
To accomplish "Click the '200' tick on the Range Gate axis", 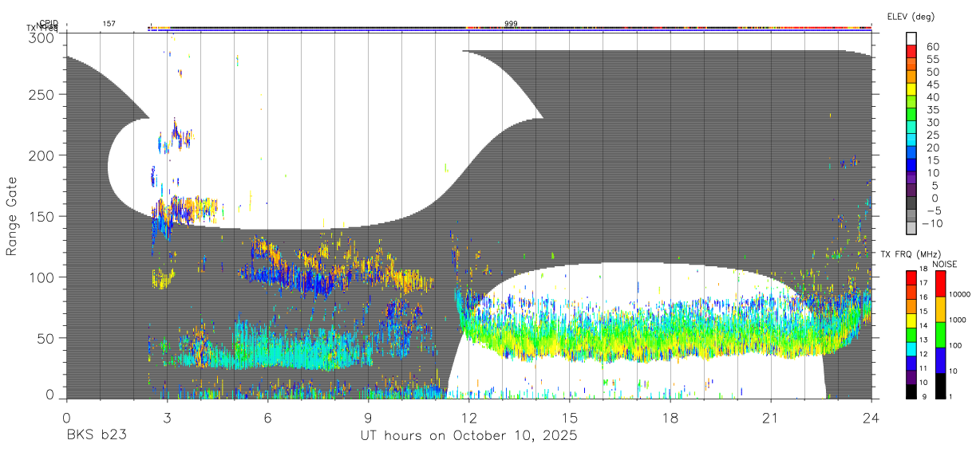I will pos(41,155).
